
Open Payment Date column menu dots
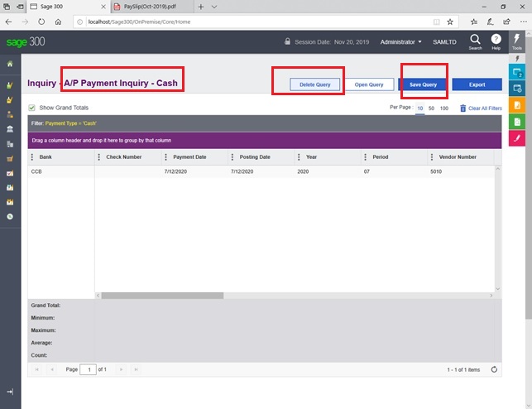pos(165,156)
